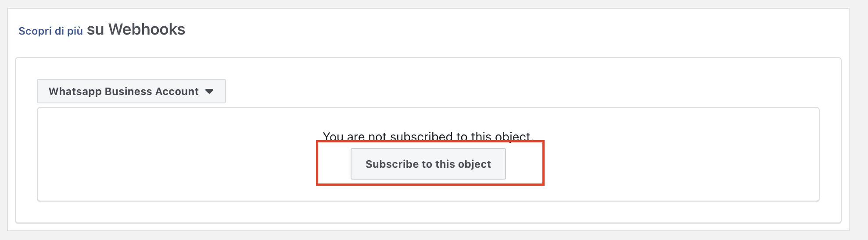Image resolution: width=868 pixels, height=240 pixels.
Task: Click the Webhooks heading text
Action: click(x=136, y=30)
